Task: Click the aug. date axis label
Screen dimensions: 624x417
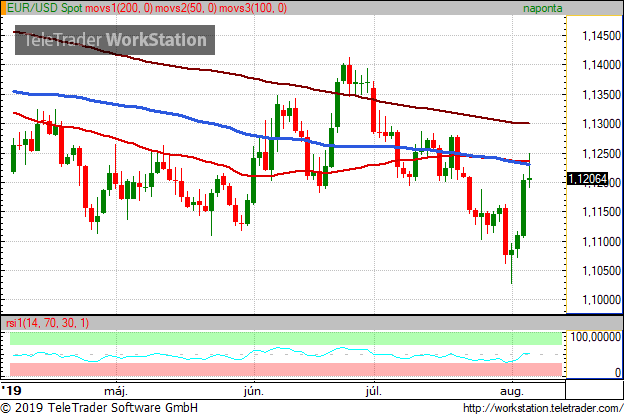Action: (512, 391)
